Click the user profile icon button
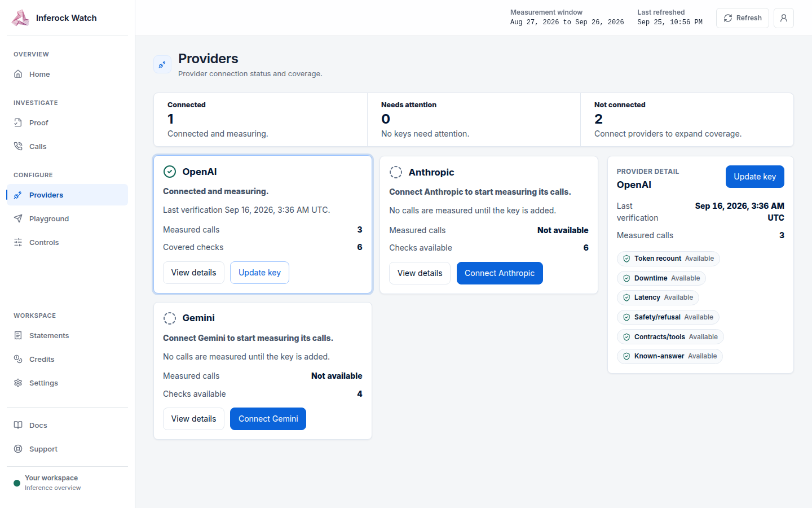This screenshot has width=812, height=508. [784, 18]
